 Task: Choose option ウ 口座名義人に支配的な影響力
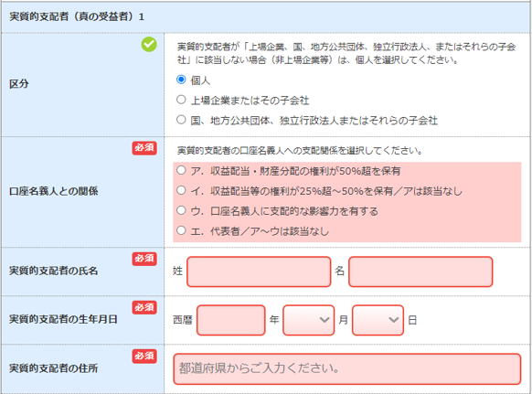click(181, 210)
